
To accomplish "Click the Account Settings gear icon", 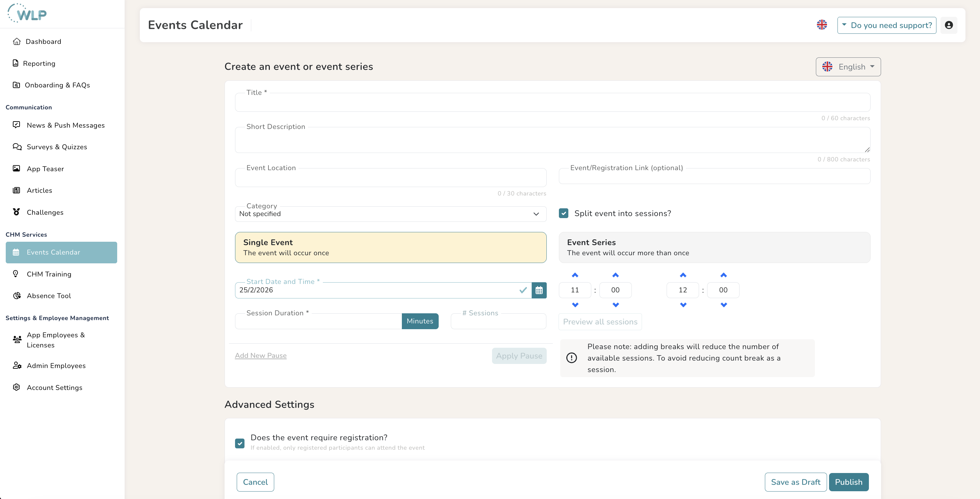I will click(16, 387).
